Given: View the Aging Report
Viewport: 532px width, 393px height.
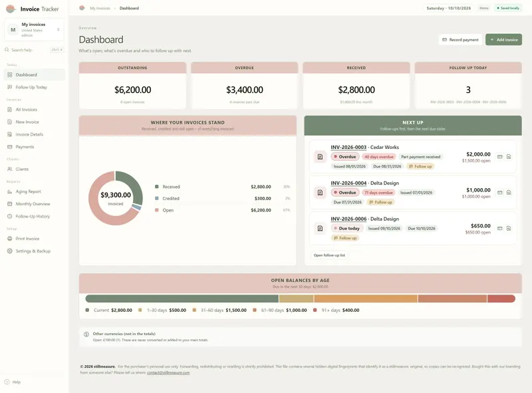Looking at the screenshot, I should 34,192.
